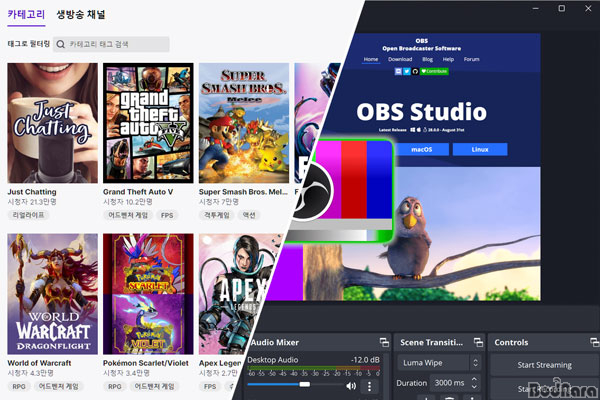Open the Grand Theft Auto V cover
Screen dimensions: 600x400
click(148, 123)
